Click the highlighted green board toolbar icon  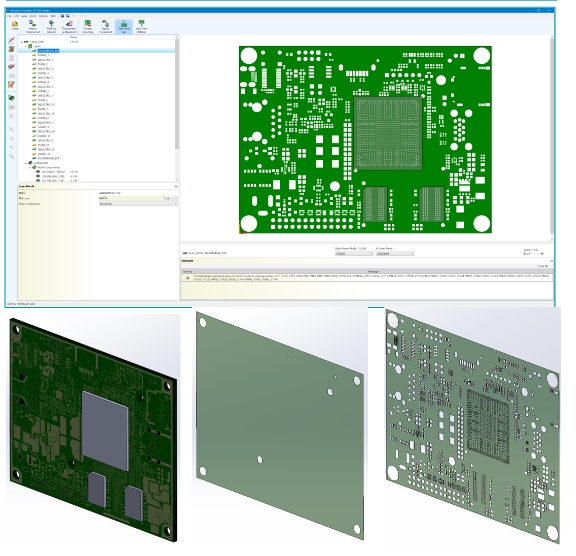click(x=124, y=25)
